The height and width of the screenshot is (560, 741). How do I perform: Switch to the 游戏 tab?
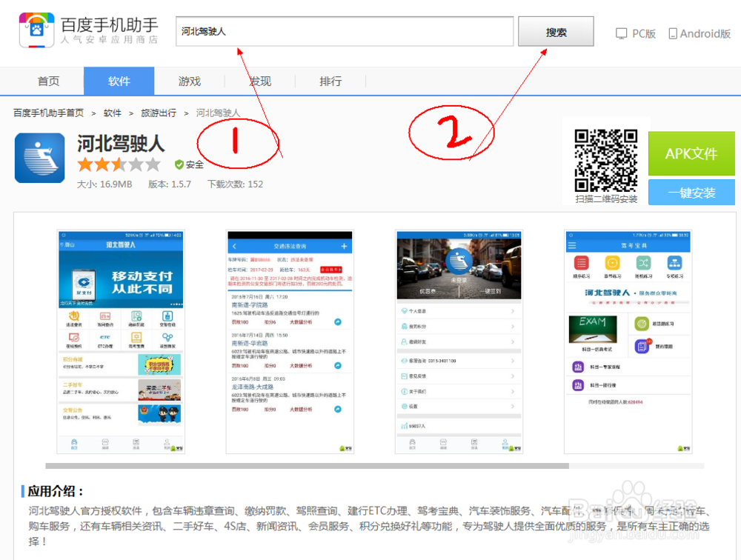click(x=190, y=81)
